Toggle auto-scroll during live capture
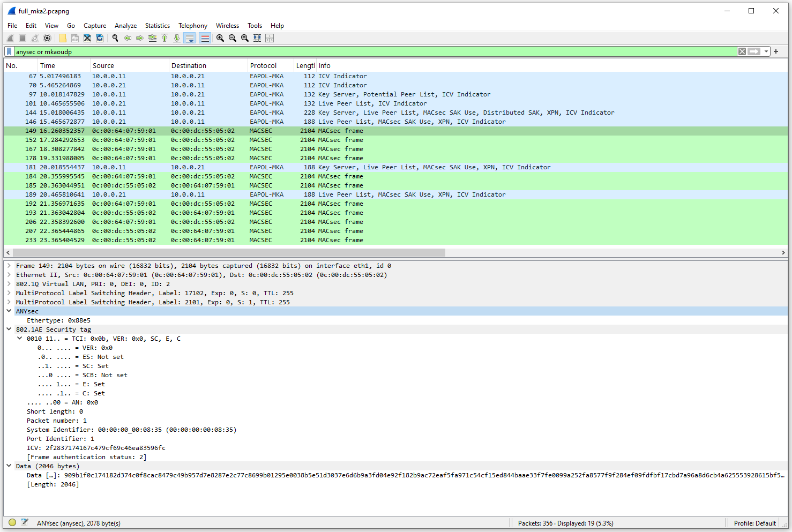Image resolution: width=792 pixels, height=532 pixels. [x=190, y=38]
